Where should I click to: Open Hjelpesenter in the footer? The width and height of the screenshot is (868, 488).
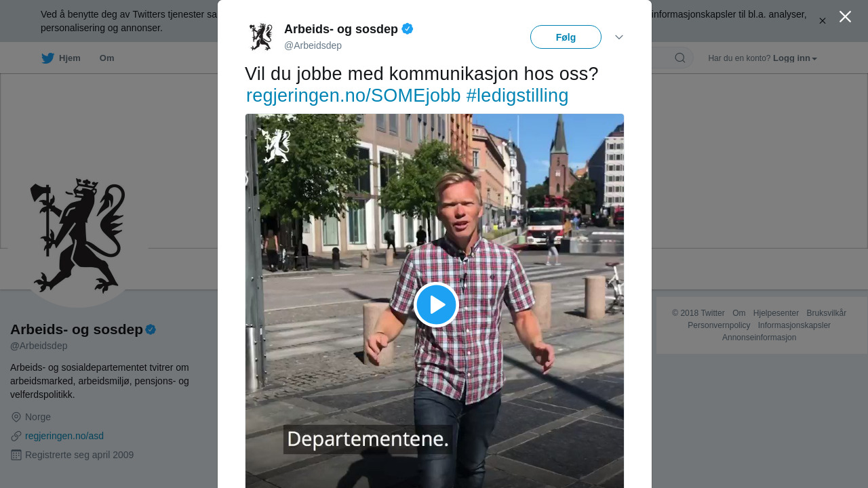[776, 313]
